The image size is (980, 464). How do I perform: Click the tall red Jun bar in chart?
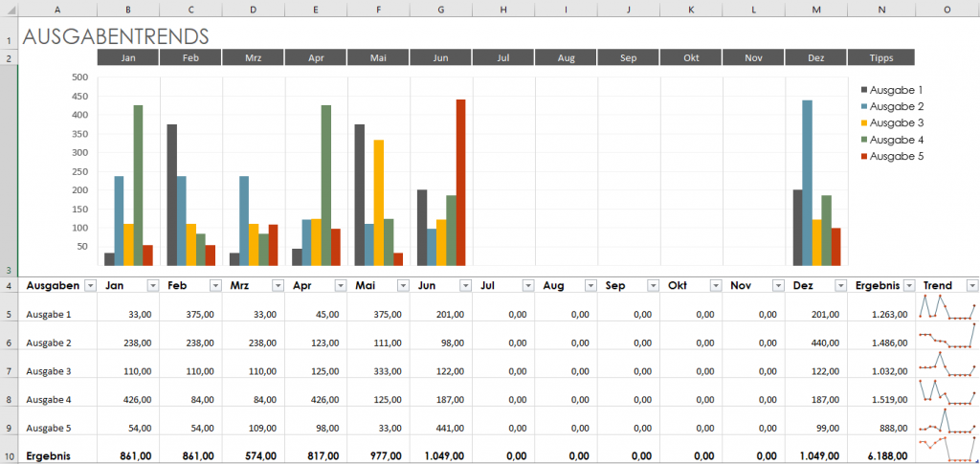point(460,182)
